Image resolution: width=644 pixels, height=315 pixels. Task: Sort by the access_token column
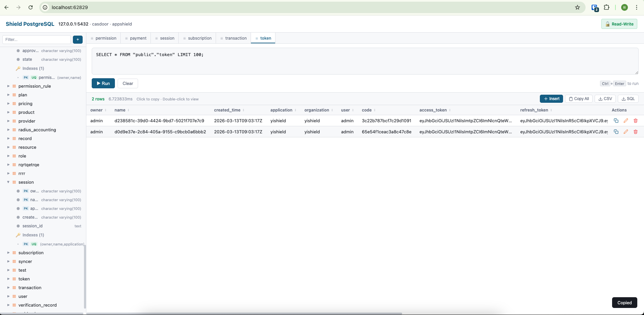click(435, 110)
